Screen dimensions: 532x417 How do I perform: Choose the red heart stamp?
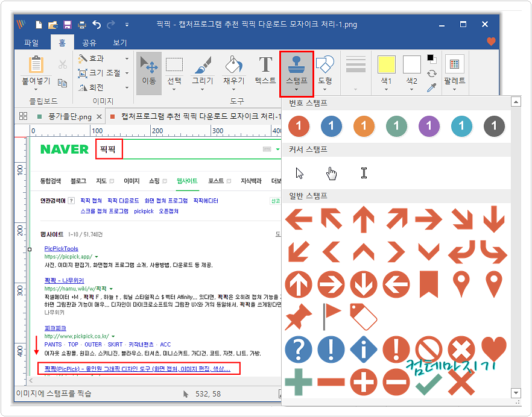click(494, 349)
